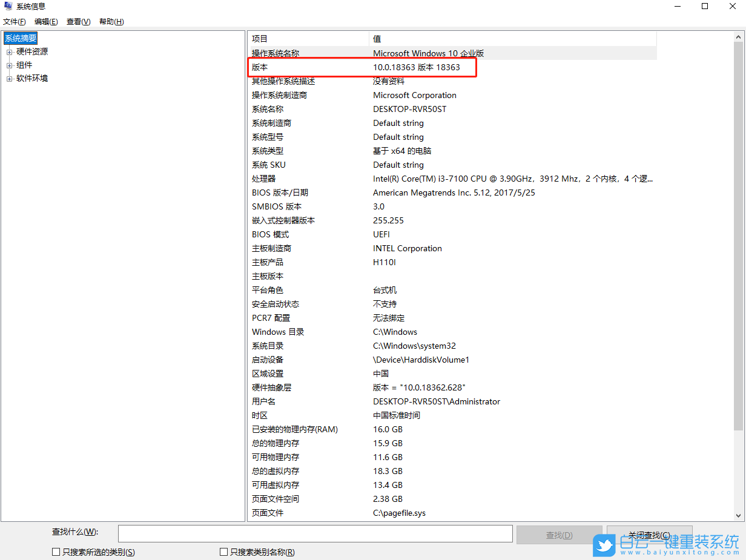746x560 pixels.
Task: Enable 只搜索类别名称 option
Action: [223, 552]
